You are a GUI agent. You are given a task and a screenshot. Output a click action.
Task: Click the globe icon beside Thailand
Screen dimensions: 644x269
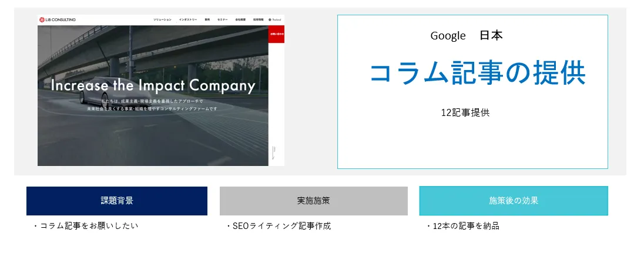[270, 19]
